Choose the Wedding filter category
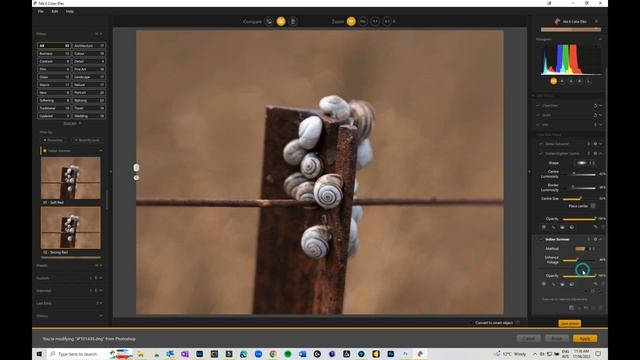This screenshot has height=360, width=640. point(89,116)
